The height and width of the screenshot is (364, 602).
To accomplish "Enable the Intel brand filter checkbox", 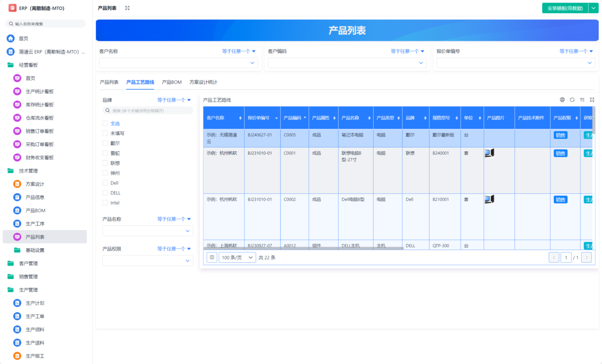I will click(x=105, y=203).
